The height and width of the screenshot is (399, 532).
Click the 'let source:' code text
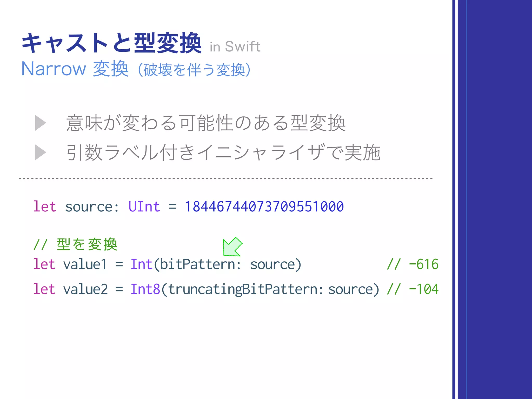76,207
